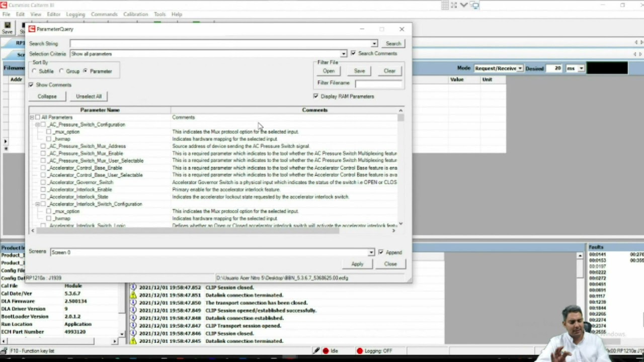The image size is (644, 362).
Task: Select the Group sort radio button
Action: click(x=61, y=71)
